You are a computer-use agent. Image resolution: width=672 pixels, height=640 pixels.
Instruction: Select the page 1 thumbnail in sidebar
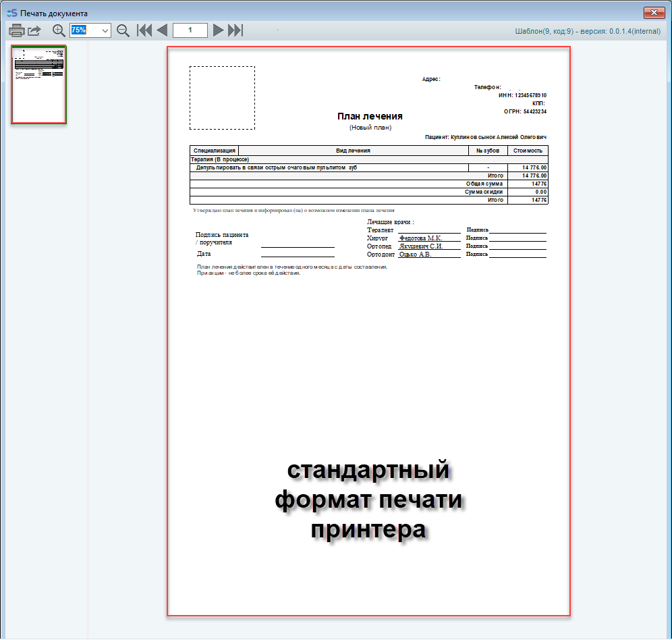[x=39, y=84]
